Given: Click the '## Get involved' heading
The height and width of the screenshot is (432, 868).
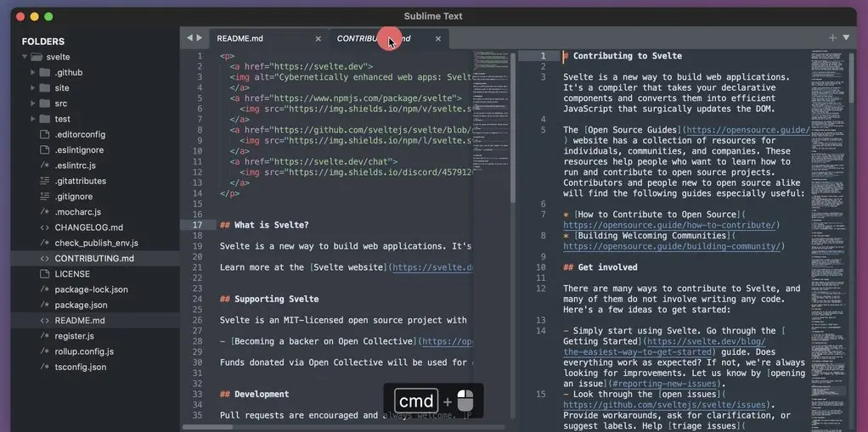Looking at the screenshot, I should coord(600,267).
